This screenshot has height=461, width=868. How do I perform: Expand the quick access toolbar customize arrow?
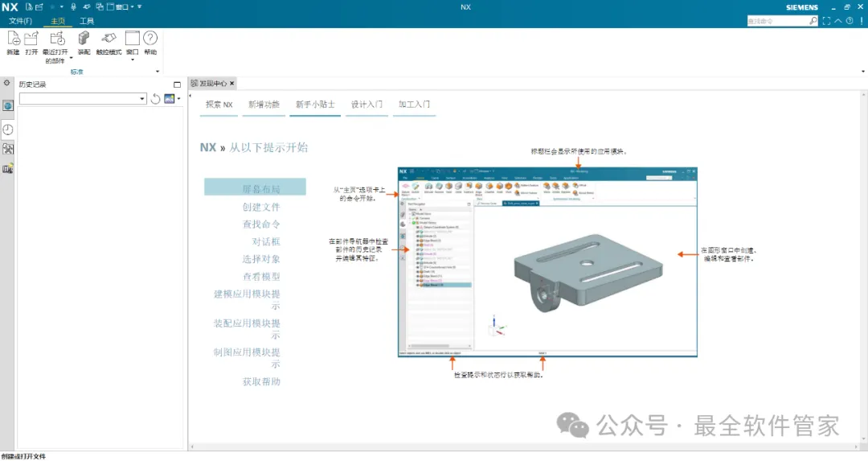click(x=140, y=6)
